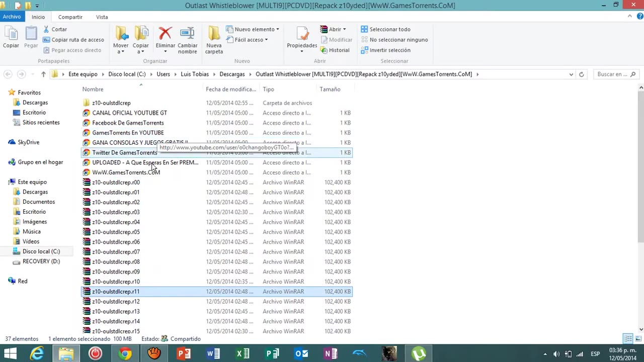Switch to the Compartir tab
This screenshot has height=362, width=644.
tap(70, 17)
